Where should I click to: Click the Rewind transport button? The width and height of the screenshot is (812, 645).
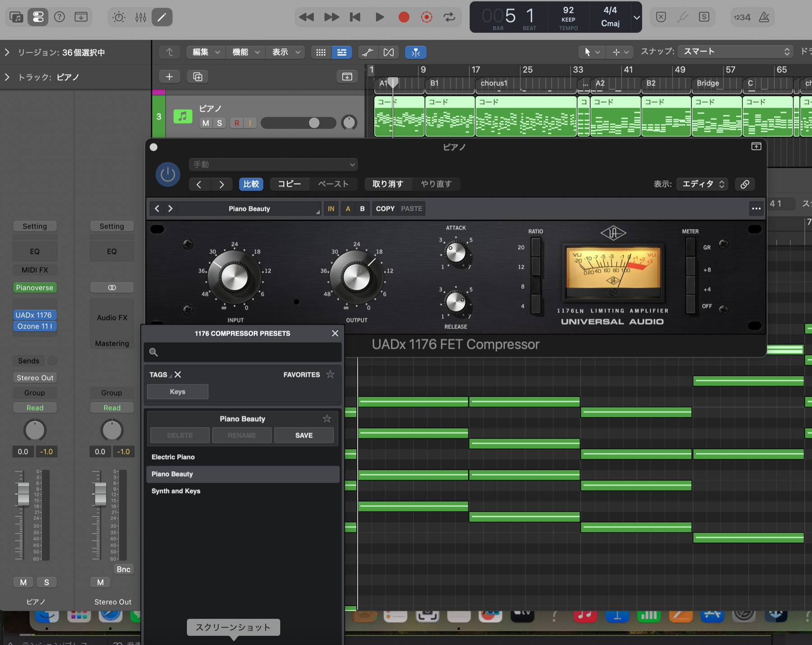click(x=307, y=17)
